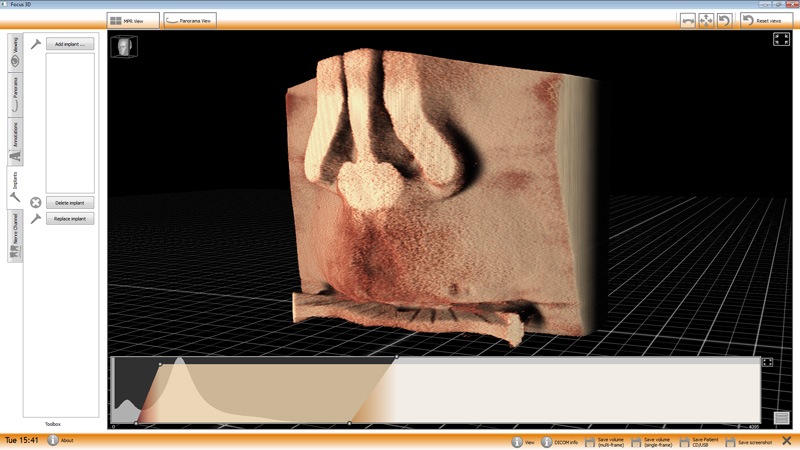The image size is (800, 450).
Task: Maximize the 3D viewport with fullscreen icon
Action: [781, 39]
